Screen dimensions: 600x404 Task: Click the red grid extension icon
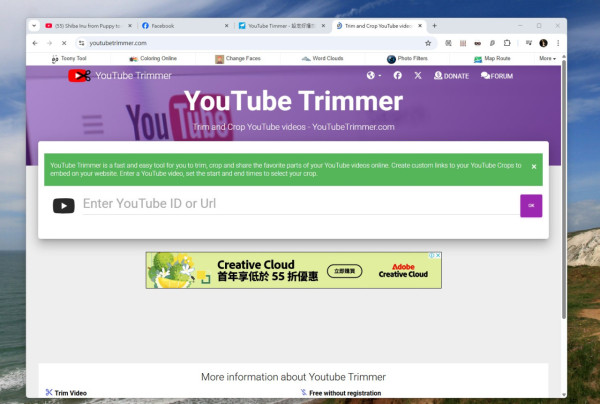point(463,43)
